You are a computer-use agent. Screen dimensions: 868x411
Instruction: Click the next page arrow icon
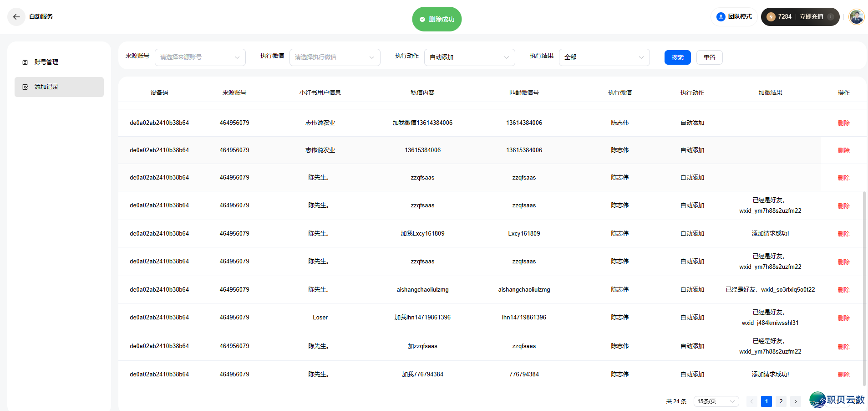[795, 401]
